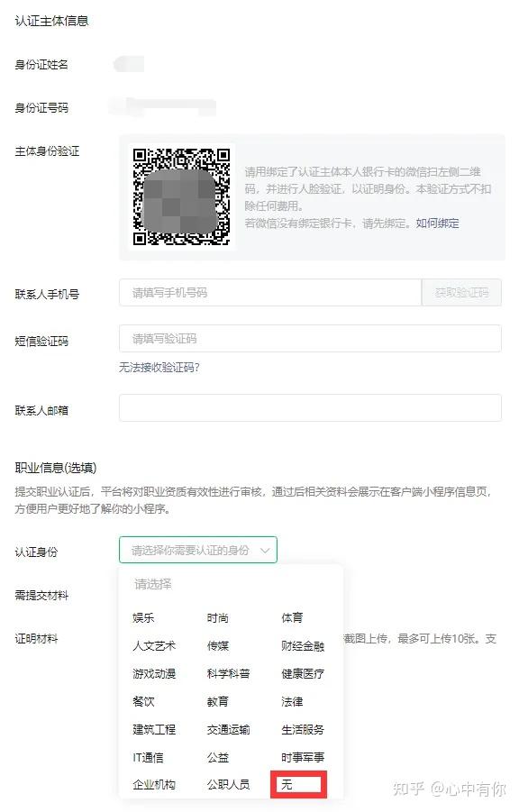
Task: Pick 企业机构 in the dropdown
Action: click(x=154, y=785)
